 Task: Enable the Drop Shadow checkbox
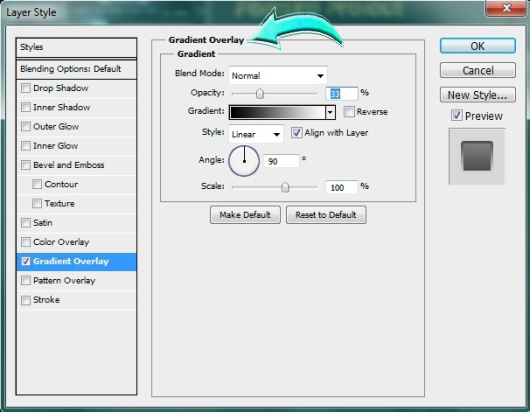pyautogui.click(x=26, y=88)
